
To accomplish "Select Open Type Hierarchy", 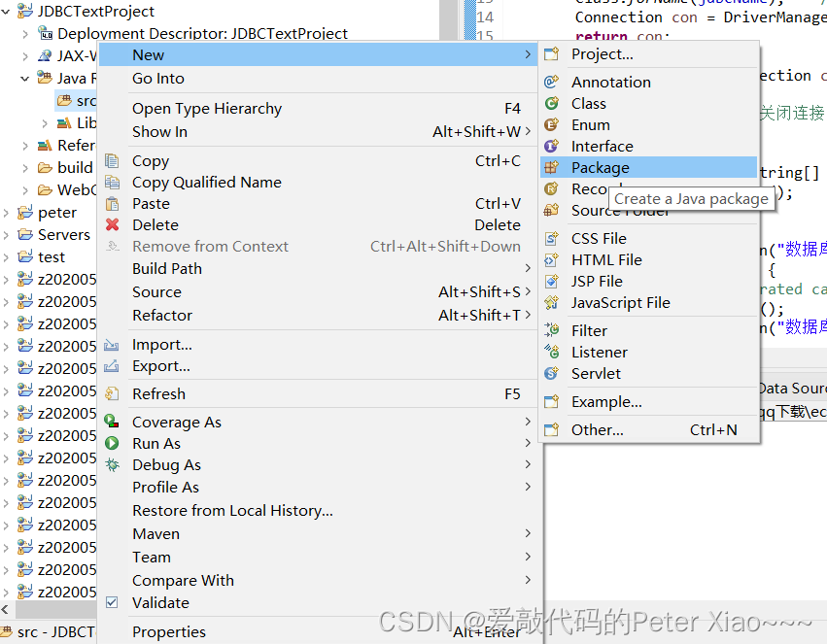I will [x=318, y=109].
